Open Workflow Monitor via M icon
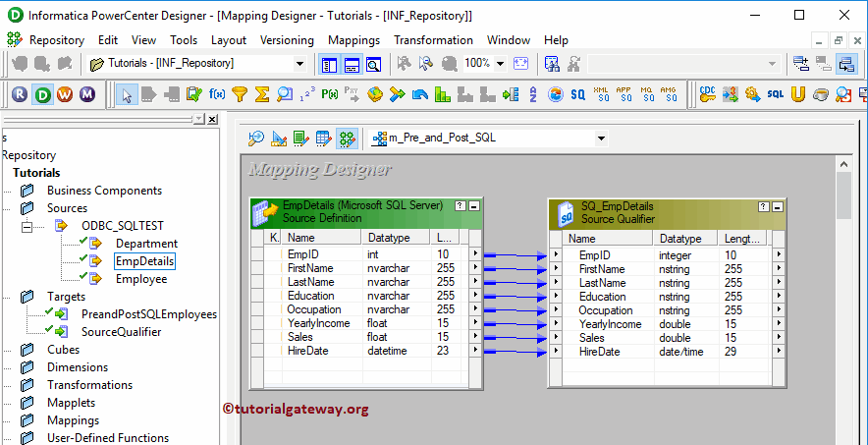This screenshot has height=445, width=868. point(86,95)
